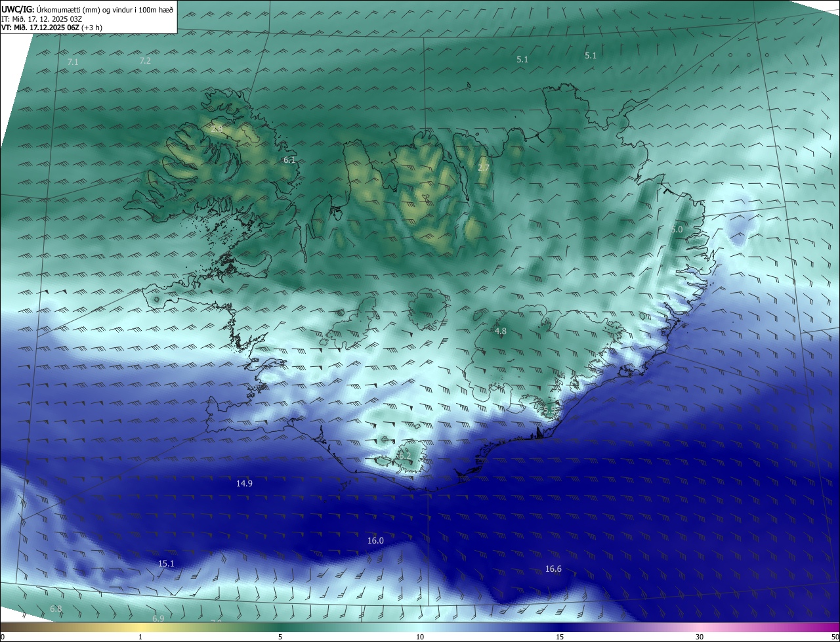Click the '15' tick on the color scale
840x642 pixels.
(560, 637)
